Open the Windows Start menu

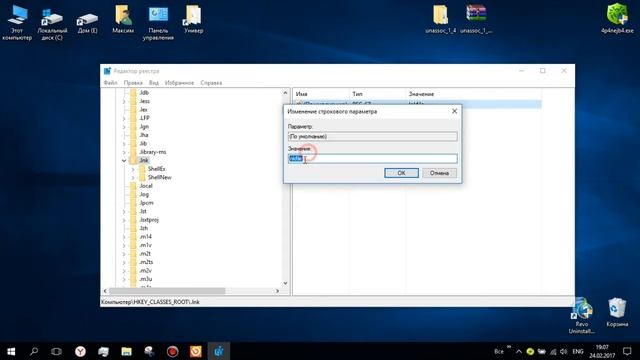[x=11, y=351]
